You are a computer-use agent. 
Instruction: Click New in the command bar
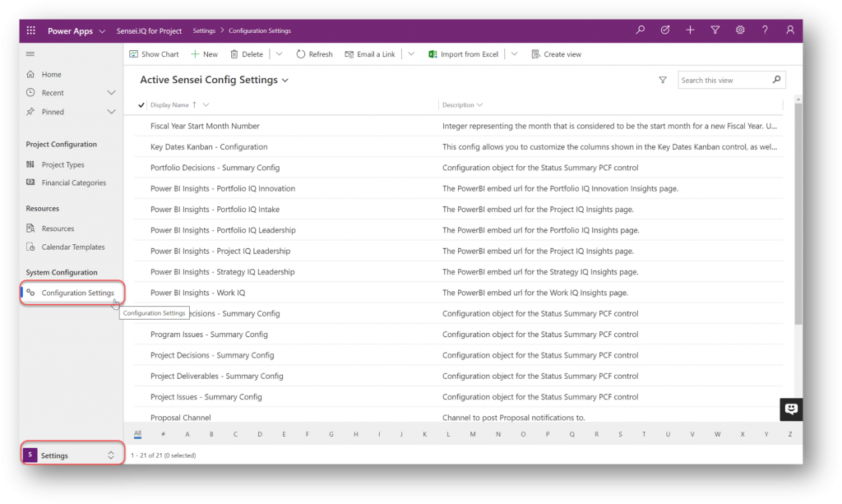click(205, 54)
